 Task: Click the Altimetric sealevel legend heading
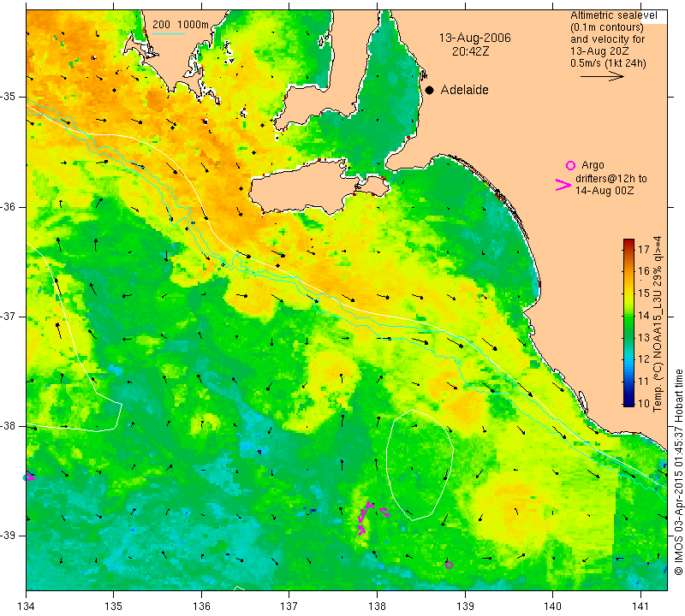(x=614, y=15)
